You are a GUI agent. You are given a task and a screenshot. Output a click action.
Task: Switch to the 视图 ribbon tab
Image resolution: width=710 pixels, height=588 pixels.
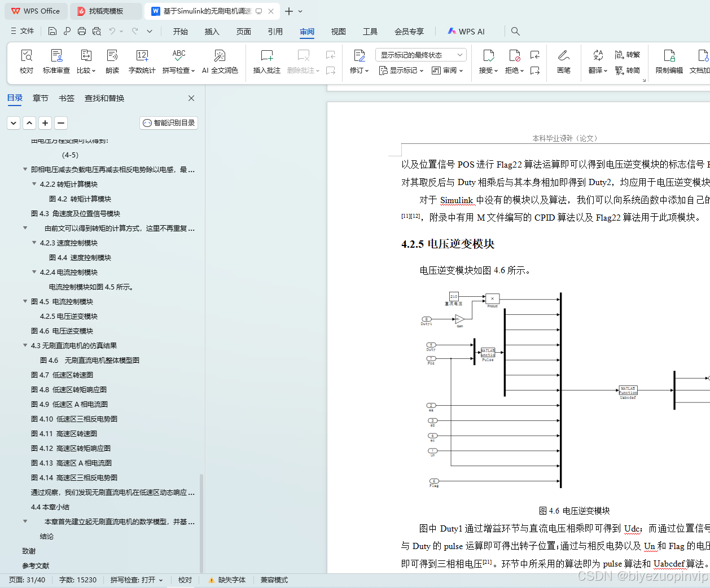339,32
